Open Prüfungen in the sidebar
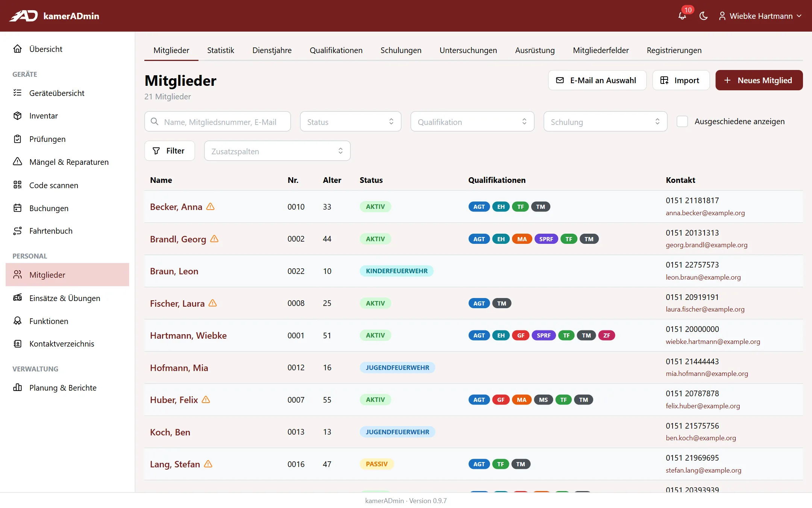The width and height of the screenshot is (812, 508). 67,139
